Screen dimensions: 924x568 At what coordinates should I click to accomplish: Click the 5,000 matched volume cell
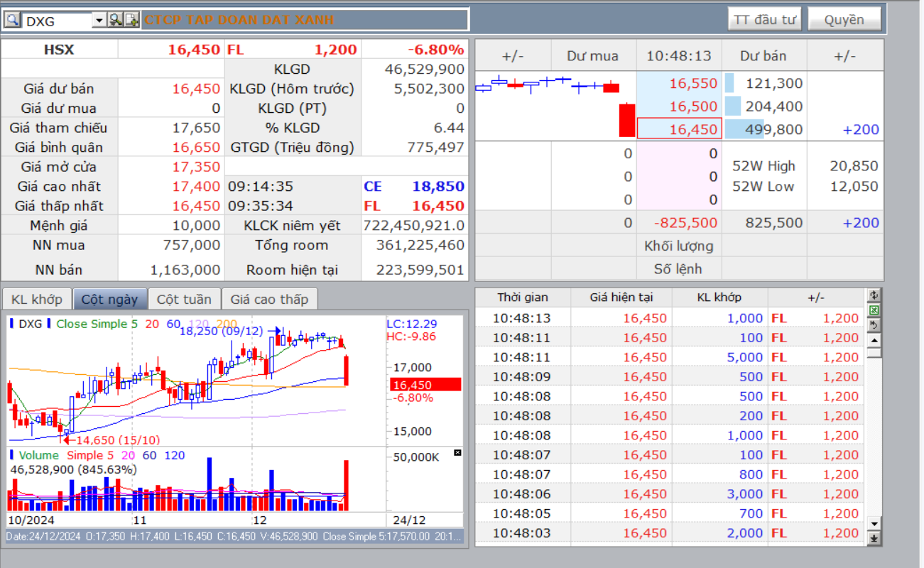745,357
